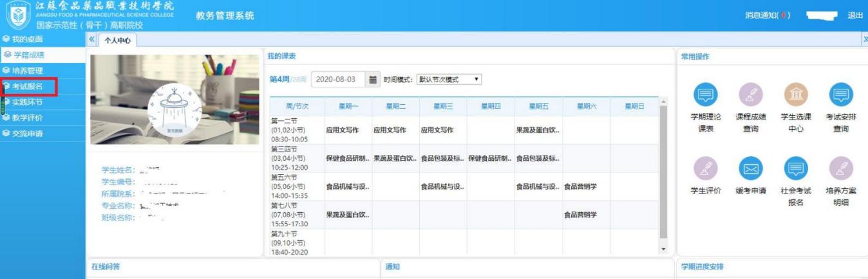868x279 pixels.
Task: Expand the 时间模式 dropdown
Action: click(449, 80)
